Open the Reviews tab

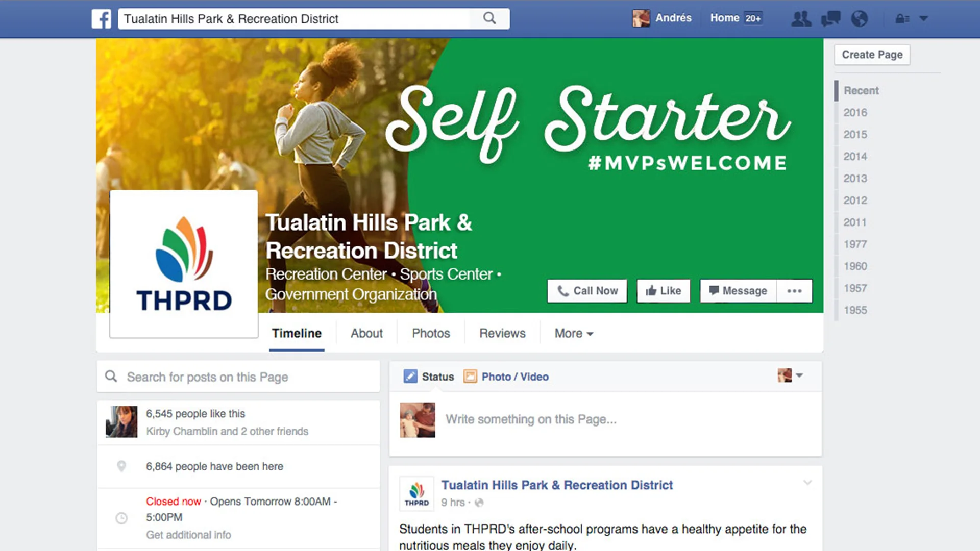coord(502,333)
